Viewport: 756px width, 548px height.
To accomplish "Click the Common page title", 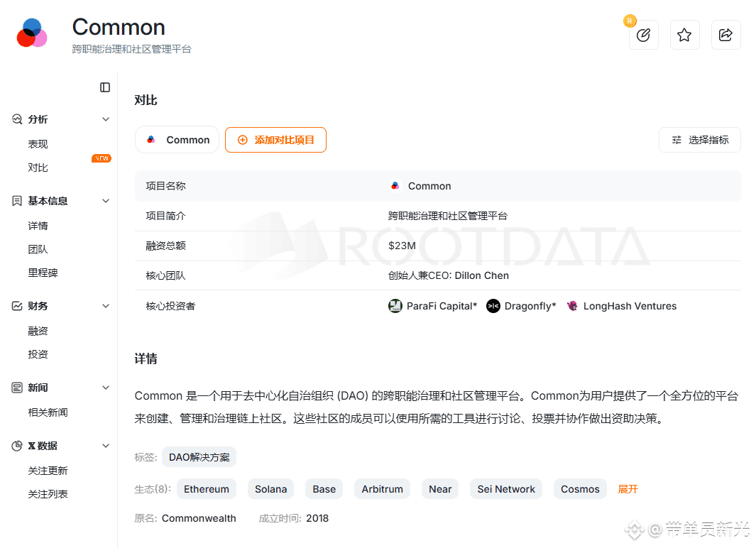I will click(119, 27).
